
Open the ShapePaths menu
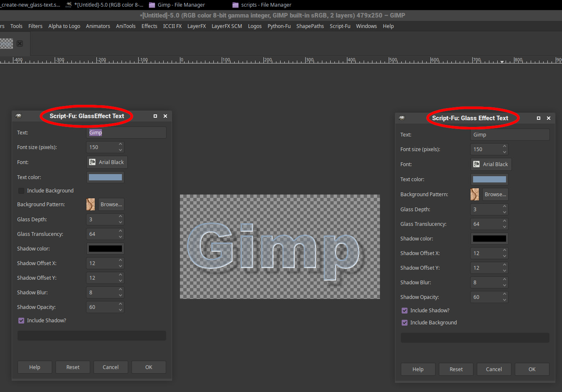point(310,26)
